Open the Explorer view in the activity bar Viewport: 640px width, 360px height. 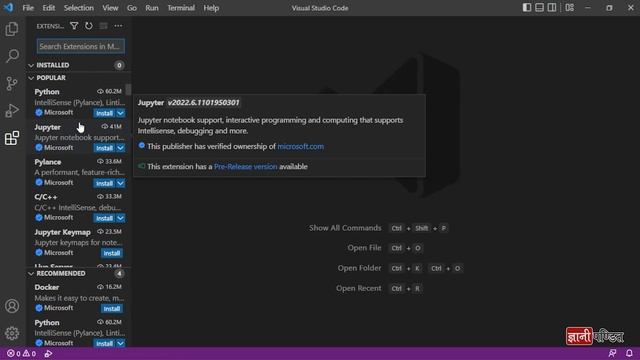coord(12,29)
